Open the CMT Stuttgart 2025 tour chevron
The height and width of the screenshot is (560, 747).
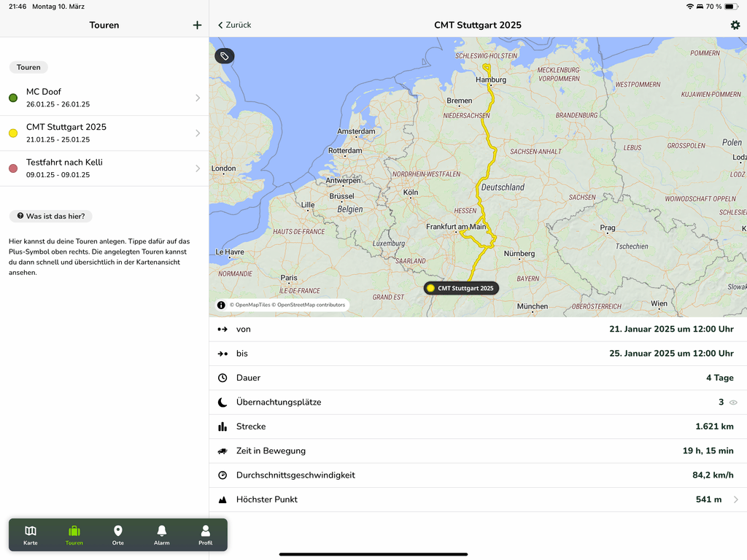click(x=198, y=133)
